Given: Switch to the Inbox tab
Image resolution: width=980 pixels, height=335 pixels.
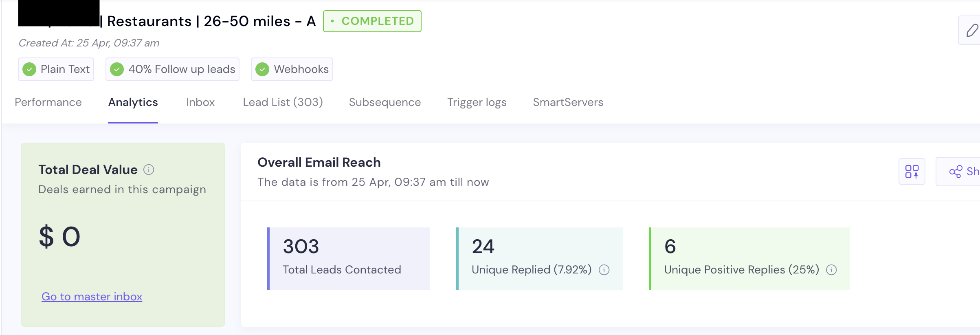Looking at the screenshot, I should 200,102.
